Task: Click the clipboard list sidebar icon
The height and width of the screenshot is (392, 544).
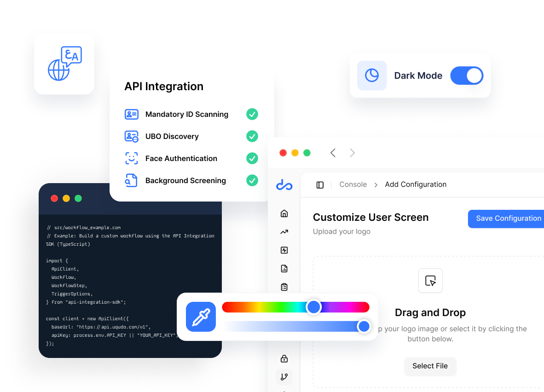Action: 284,287
